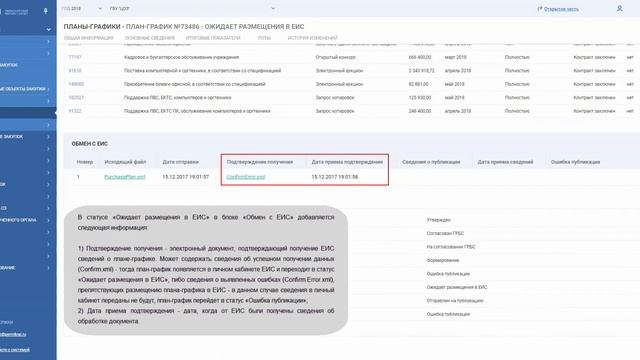This screenshot has width=640, height=360.
Task: Click the pin icon atop the sidebar
Action: coord(46,11)
